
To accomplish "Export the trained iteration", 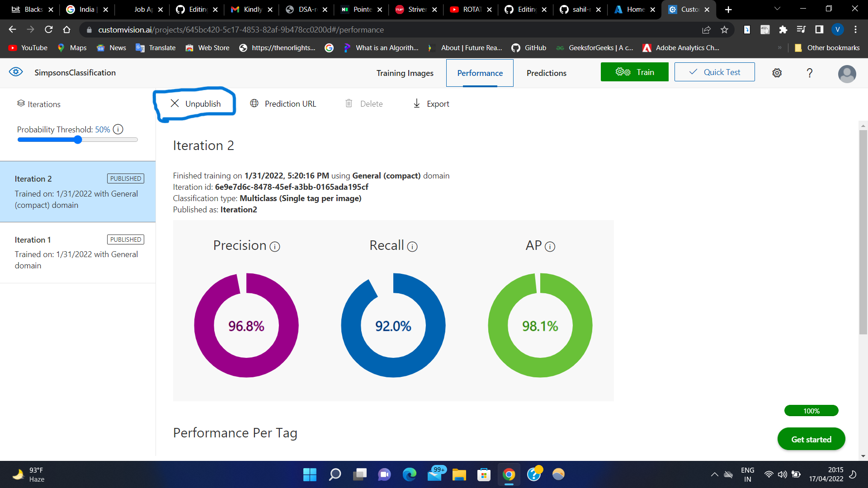I will 431,104.
